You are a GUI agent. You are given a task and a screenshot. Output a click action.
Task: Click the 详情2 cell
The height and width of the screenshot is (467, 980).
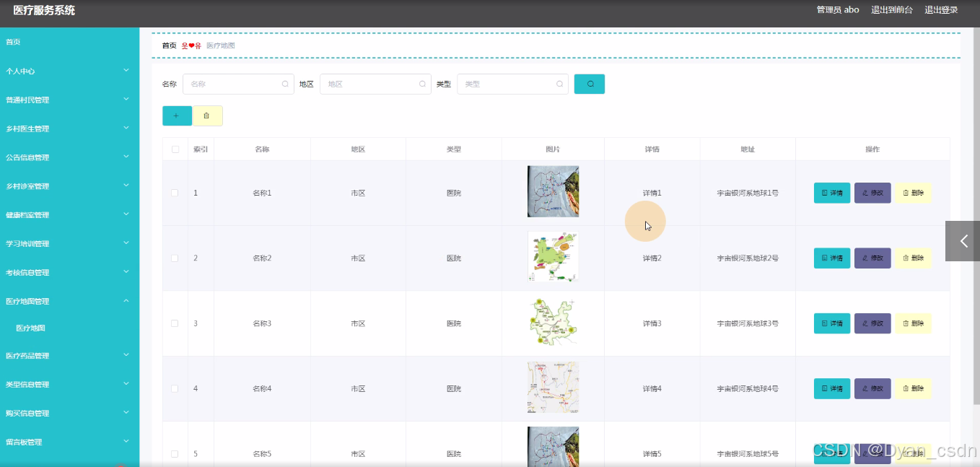point(652,258)
